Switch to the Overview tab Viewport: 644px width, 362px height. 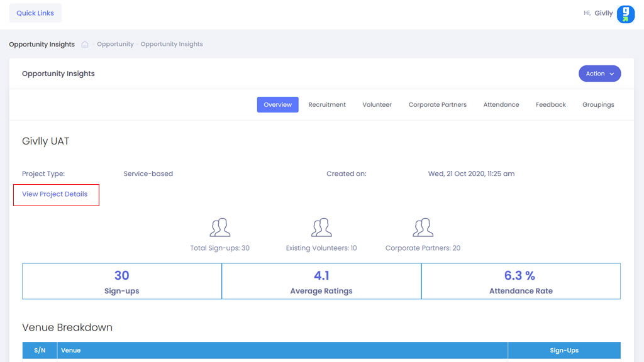point(277,105)
